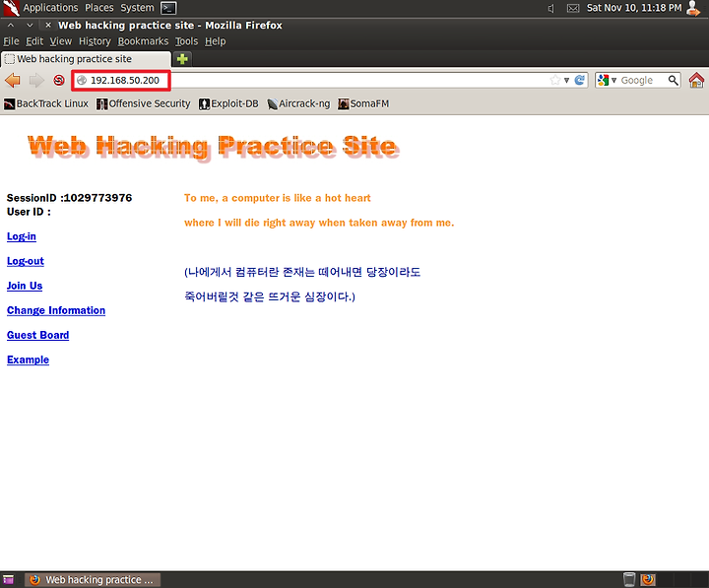Image resolution: width=709 pixels, height=588 pixels.
Task: Click the search magnifier icon
Action: [674, 81]
